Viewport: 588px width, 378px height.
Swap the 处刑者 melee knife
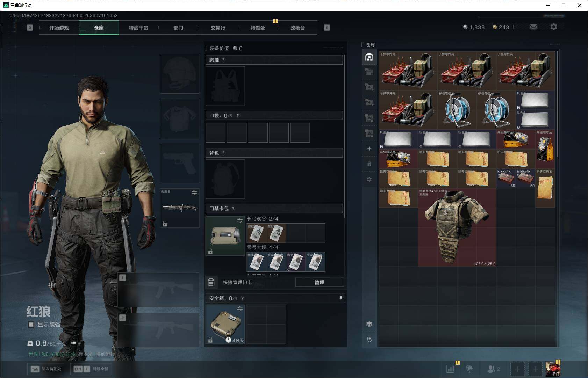(194, 192)
